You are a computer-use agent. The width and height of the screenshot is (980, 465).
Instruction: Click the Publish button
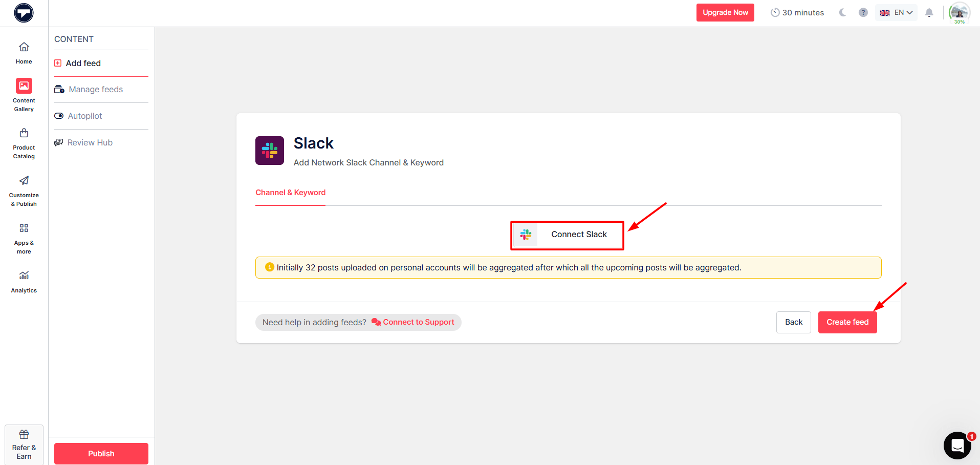click(101, 454)
